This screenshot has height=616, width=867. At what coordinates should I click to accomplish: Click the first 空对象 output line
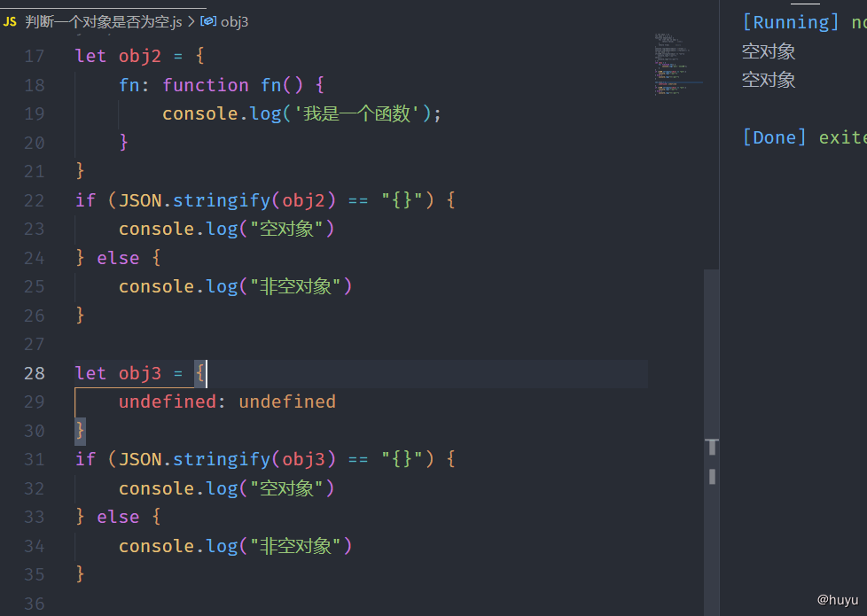coord(769,51)
